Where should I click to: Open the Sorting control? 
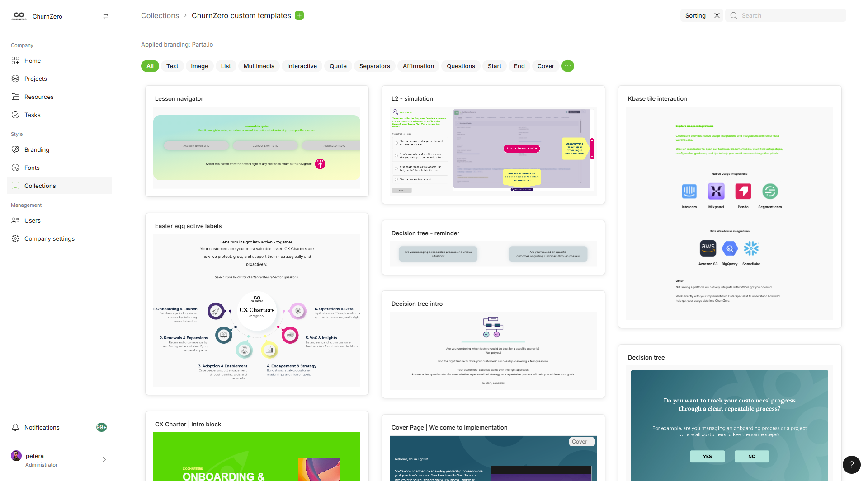tap(695, 15)
